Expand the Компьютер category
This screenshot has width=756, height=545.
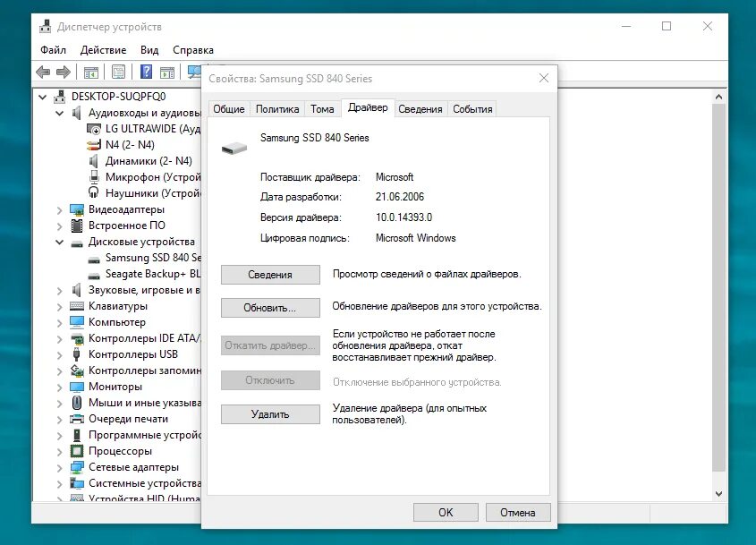click(59, 323)
